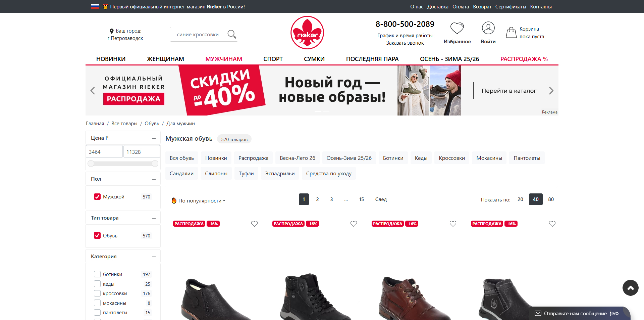Screen dimensions: 644x320
Task: Tick the ботинки category checkbox
Action: (x=97, y=274)
